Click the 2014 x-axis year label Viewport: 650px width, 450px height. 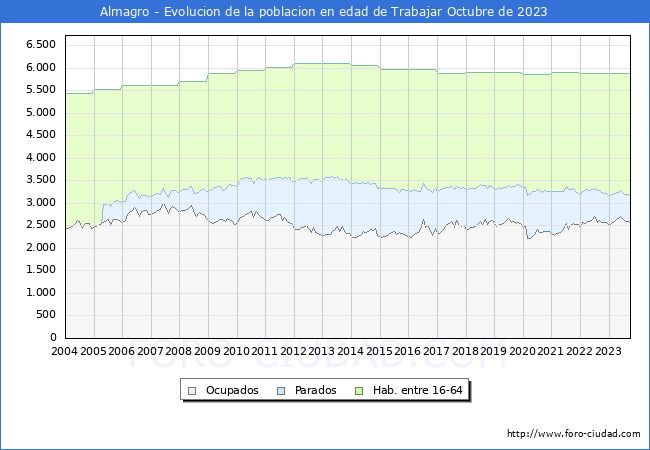pos(350,351)
